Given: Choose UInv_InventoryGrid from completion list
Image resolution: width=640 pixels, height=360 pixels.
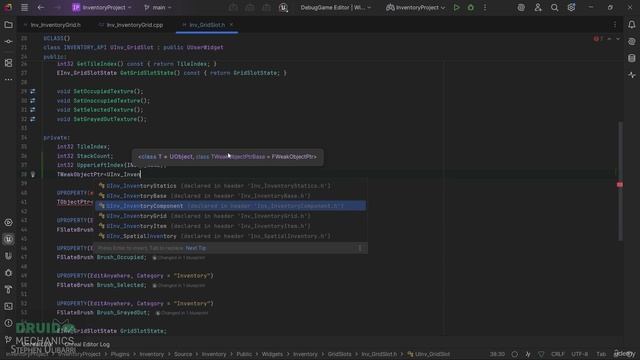Looking at the screenshot, I should pos(231,216).
